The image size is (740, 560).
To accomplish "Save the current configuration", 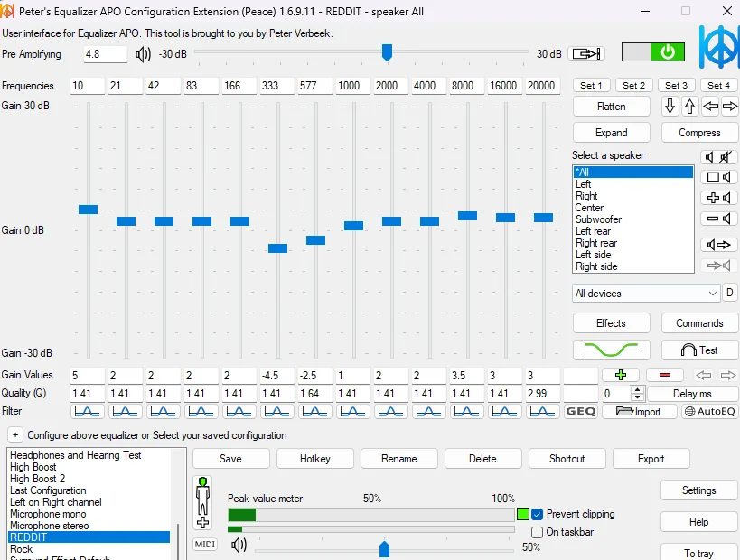I will coord(230,459).
